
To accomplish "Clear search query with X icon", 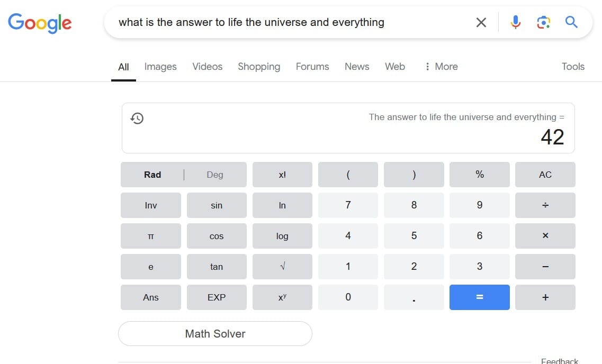I will tap(481, 22).
